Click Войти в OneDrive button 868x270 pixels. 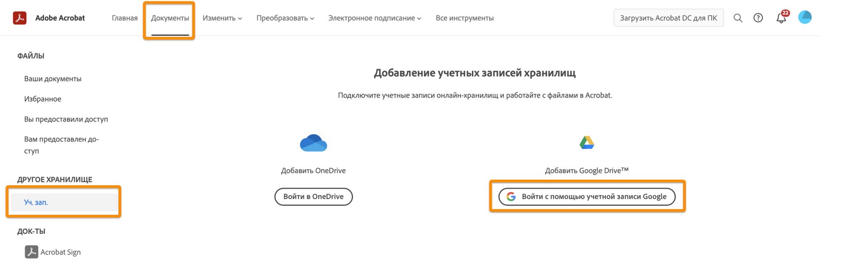coord(313,196)
